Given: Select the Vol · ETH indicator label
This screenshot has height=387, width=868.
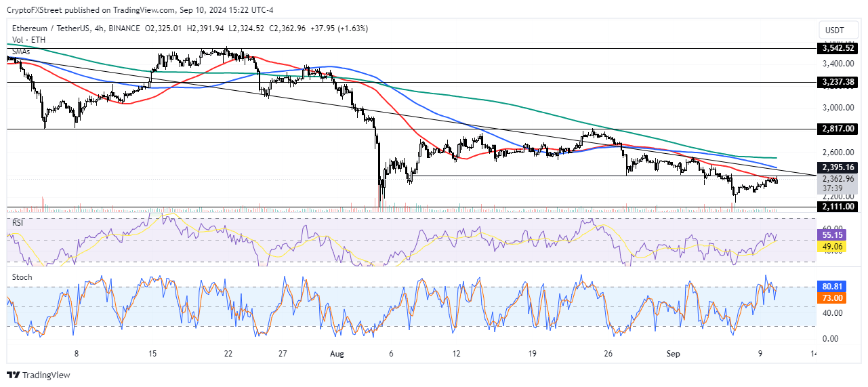Looking at the screenshot, I should click(28, 39).
